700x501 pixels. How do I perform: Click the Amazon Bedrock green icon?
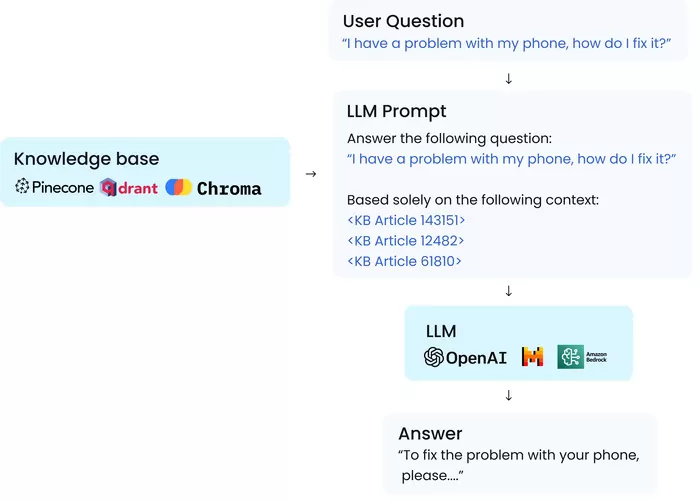click(x=571, y=356)
